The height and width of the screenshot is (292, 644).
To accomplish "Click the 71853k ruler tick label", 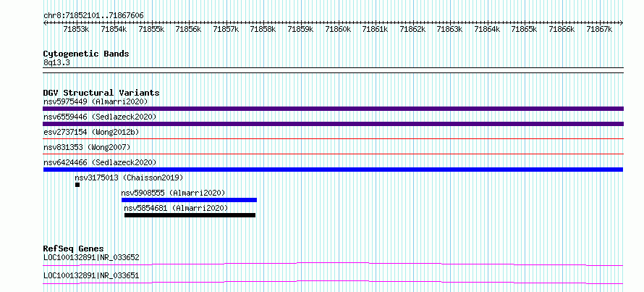I will [77, 29].
